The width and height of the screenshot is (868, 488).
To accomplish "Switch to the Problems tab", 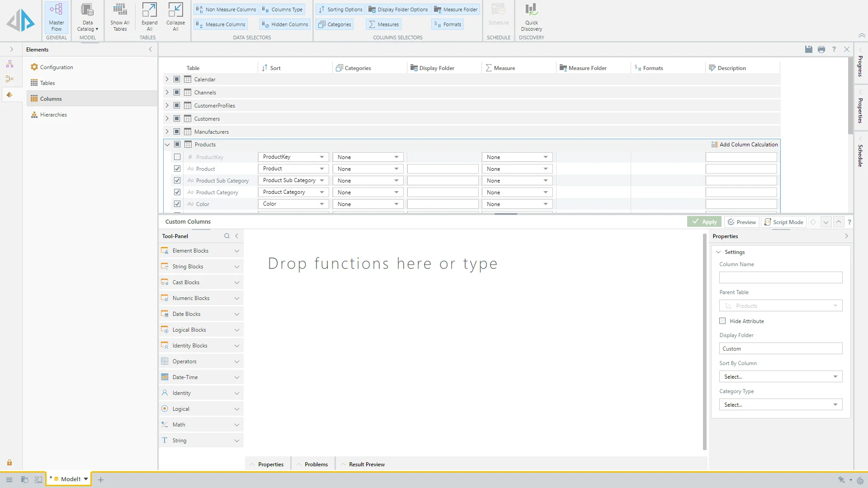I will 316,464.
